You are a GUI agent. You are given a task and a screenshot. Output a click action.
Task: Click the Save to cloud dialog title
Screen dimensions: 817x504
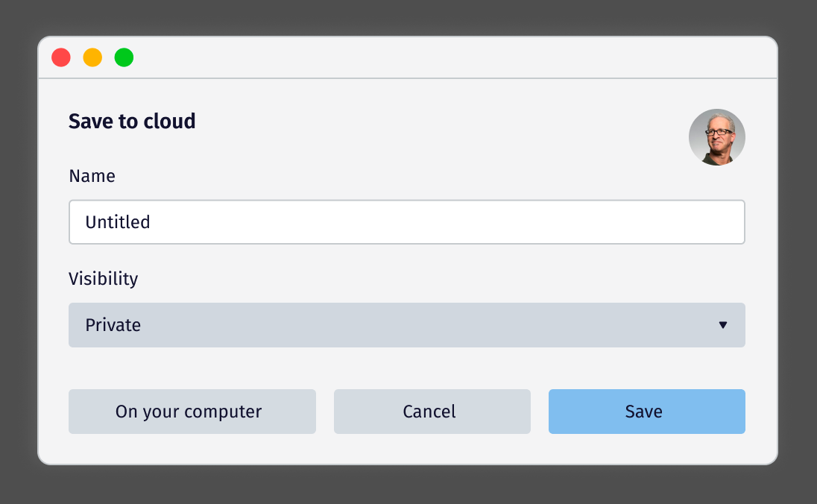[131, 121]
